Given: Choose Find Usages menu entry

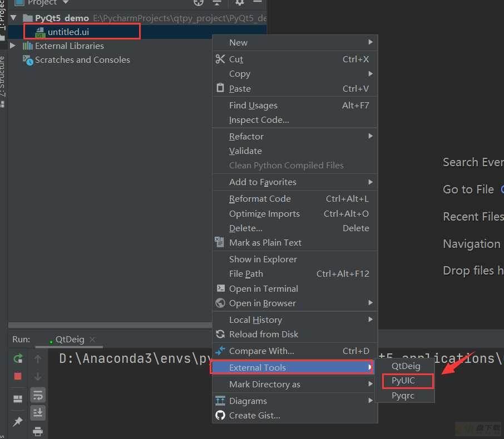Looking at the screenshot, I should tap(294, 106).
